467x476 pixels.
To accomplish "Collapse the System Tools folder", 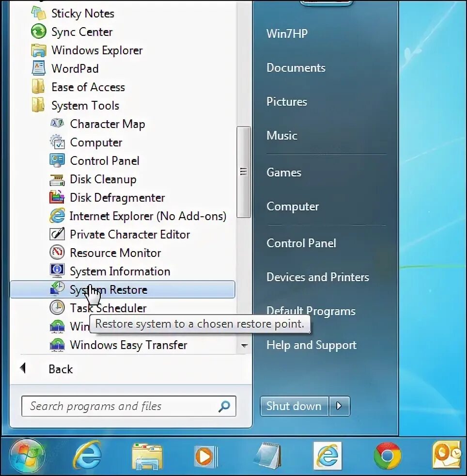I will pos(85,105).
